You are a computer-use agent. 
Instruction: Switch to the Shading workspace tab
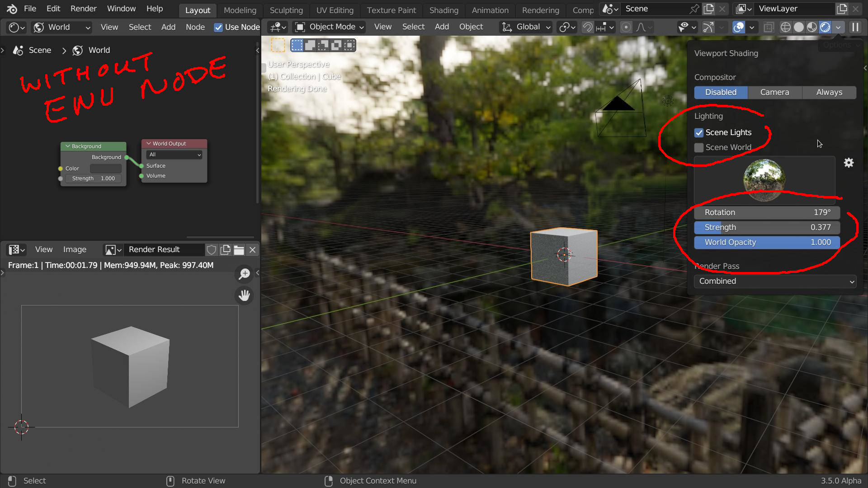click(443, 10)
